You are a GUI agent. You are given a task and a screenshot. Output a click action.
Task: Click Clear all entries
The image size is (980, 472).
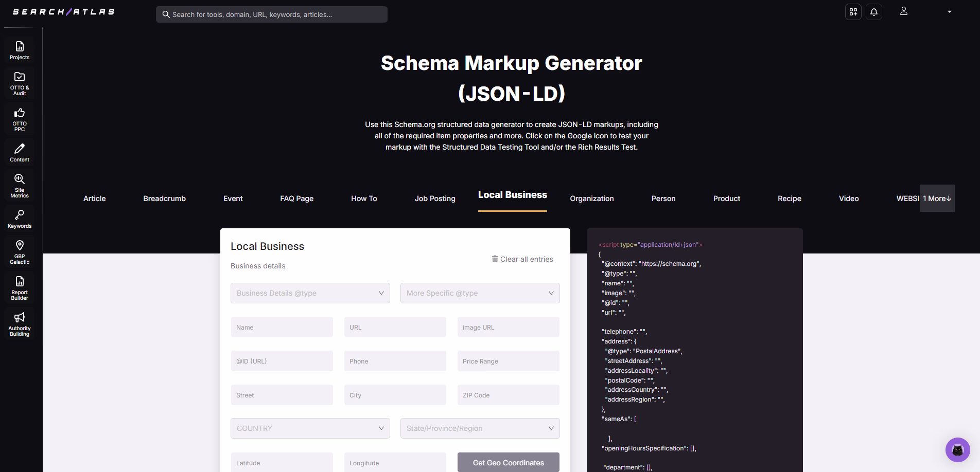pos(522,259)
